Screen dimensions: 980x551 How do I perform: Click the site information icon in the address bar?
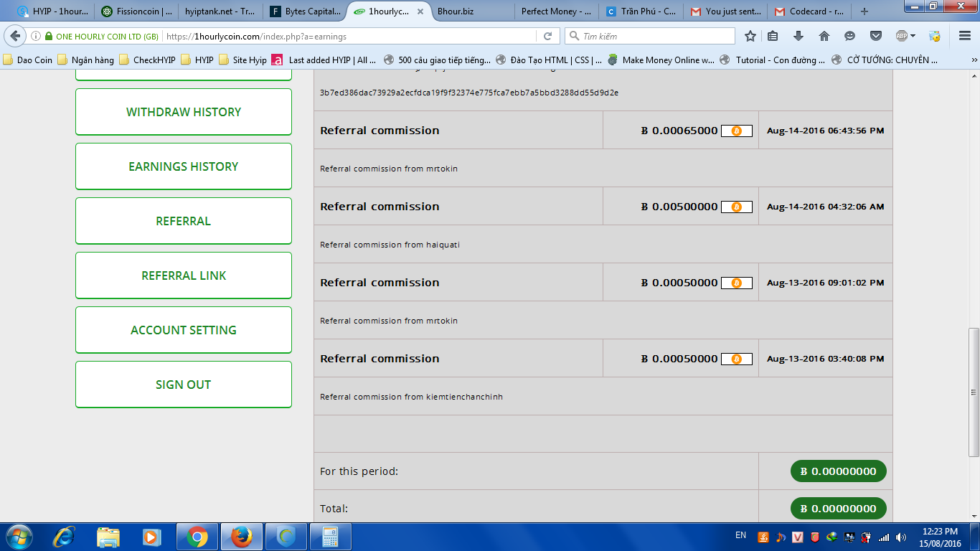coord(36,36)
